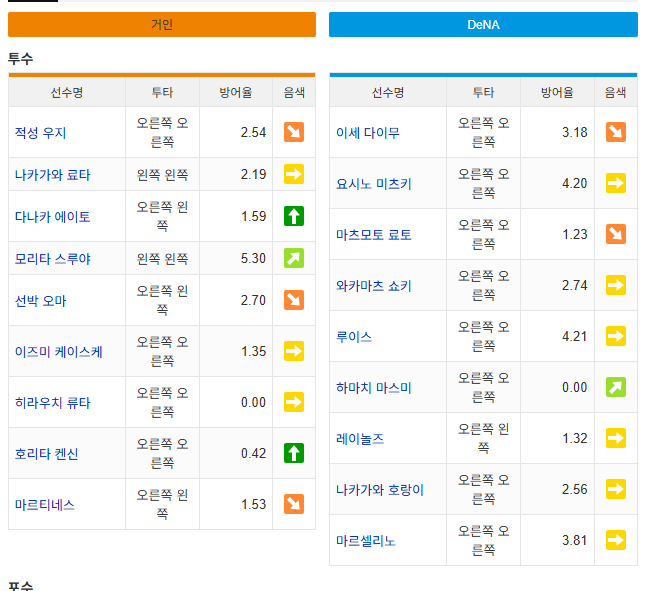Click yellow right arrow icon for 요시노 미츠키
The height and width of the screenshot is (591, 648).
coord(616,183)
